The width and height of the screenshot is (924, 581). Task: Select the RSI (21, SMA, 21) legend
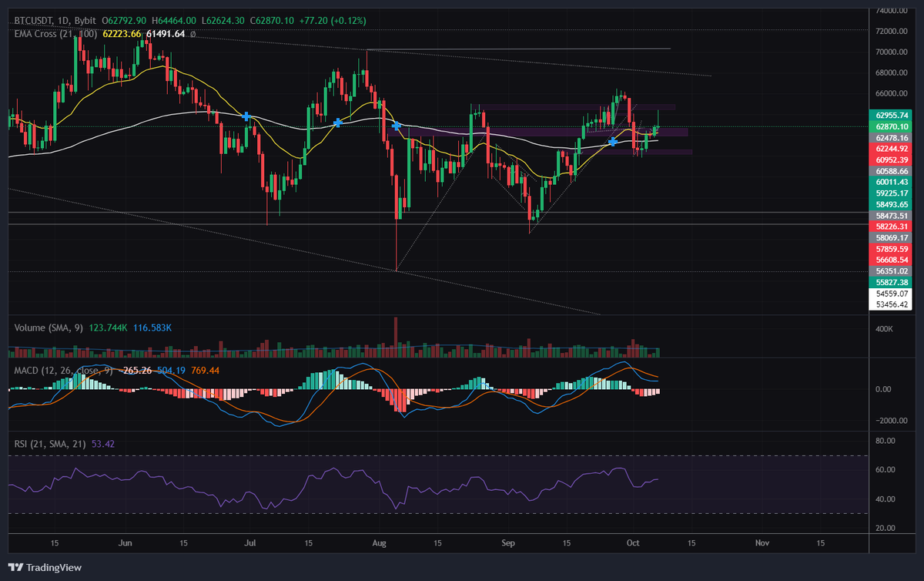click(x=50, y=444)
